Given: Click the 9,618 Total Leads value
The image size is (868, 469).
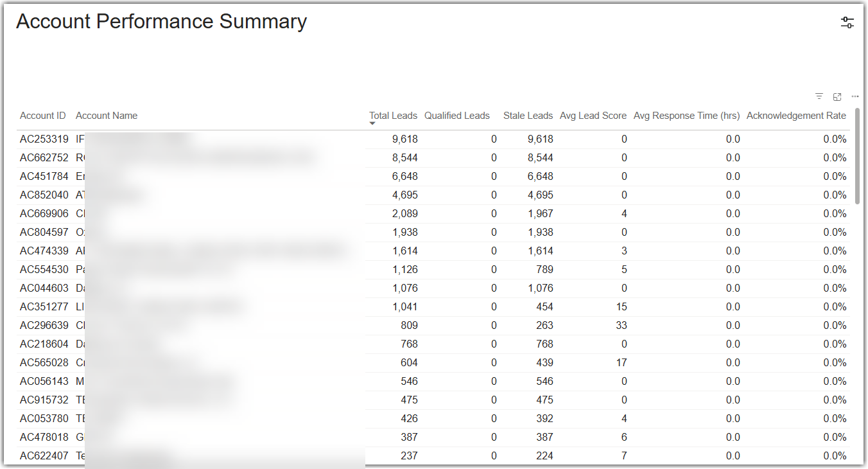Looking at the screenshot, I should point(404,139).
